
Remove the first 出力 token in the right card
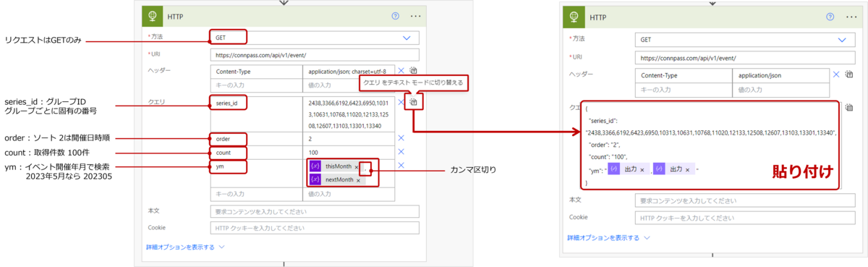coord(642,169)
